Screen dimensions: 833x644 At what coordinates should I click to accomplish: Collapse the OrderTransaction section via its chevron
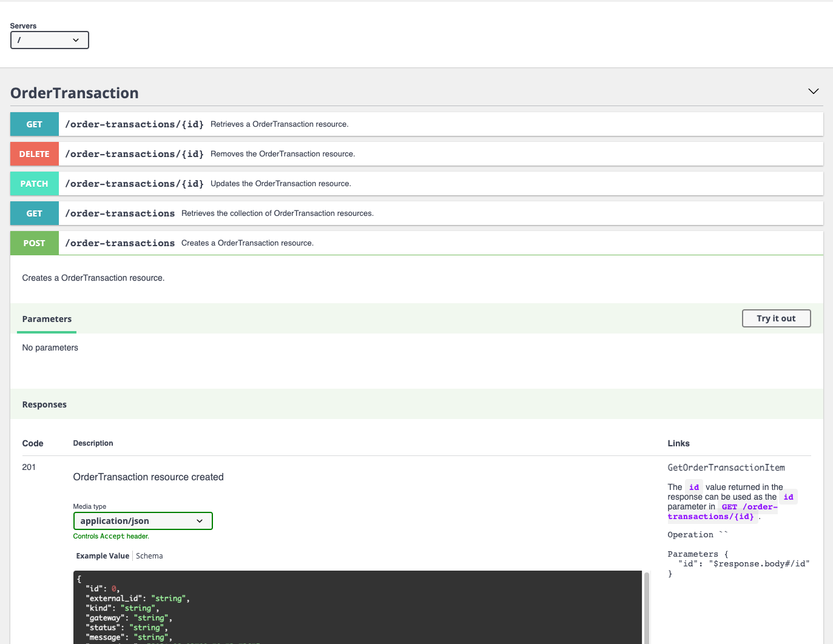pos(813,91)
